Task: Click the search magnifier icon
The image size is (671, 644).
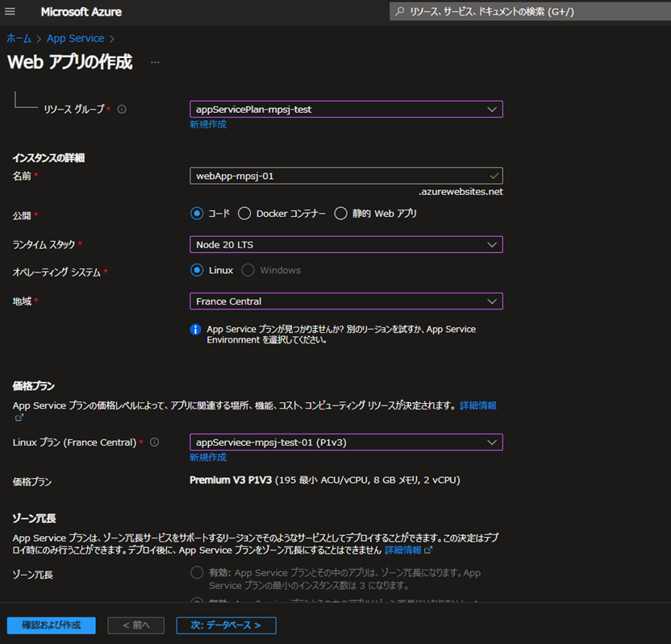Action: [400, 11]
